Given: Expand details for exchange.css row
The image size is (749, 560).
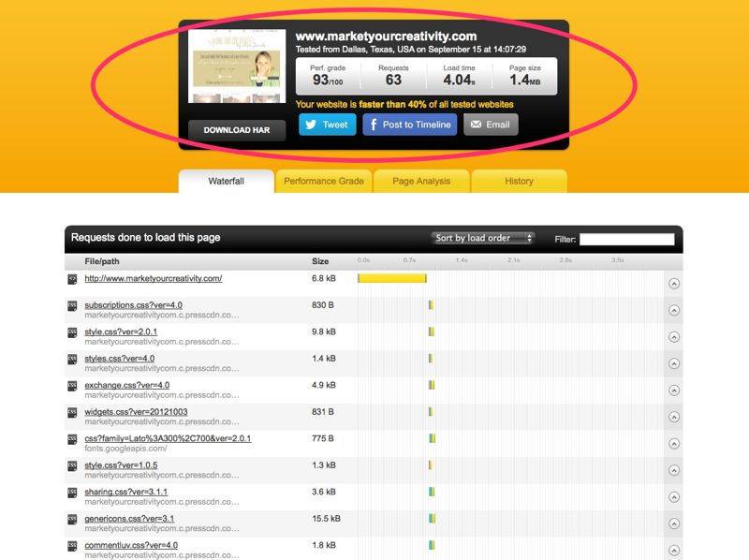Looking at the screenshot, I should click(674, 391).
